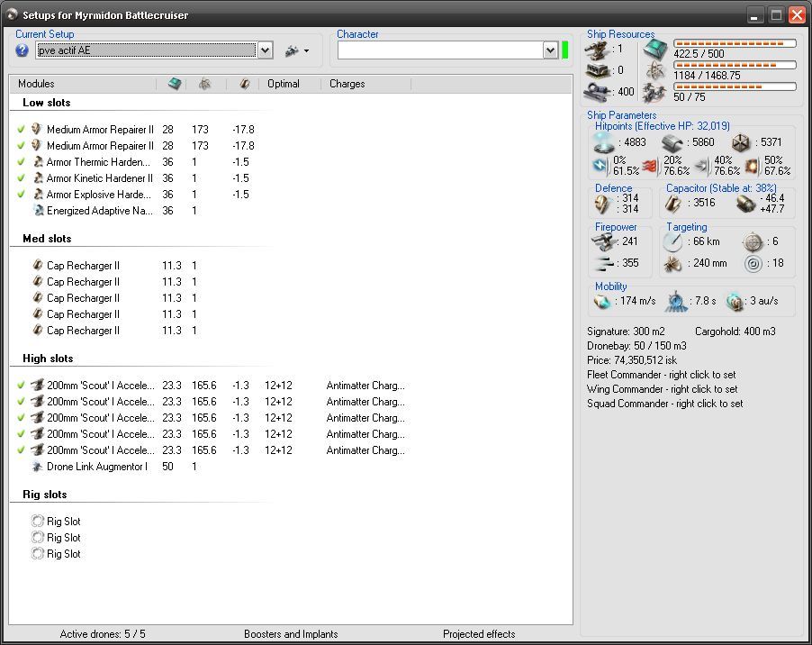Click the Modules column header
Image resolution: width=812 pixels, height=645 pixels.
tap(36, 84)
